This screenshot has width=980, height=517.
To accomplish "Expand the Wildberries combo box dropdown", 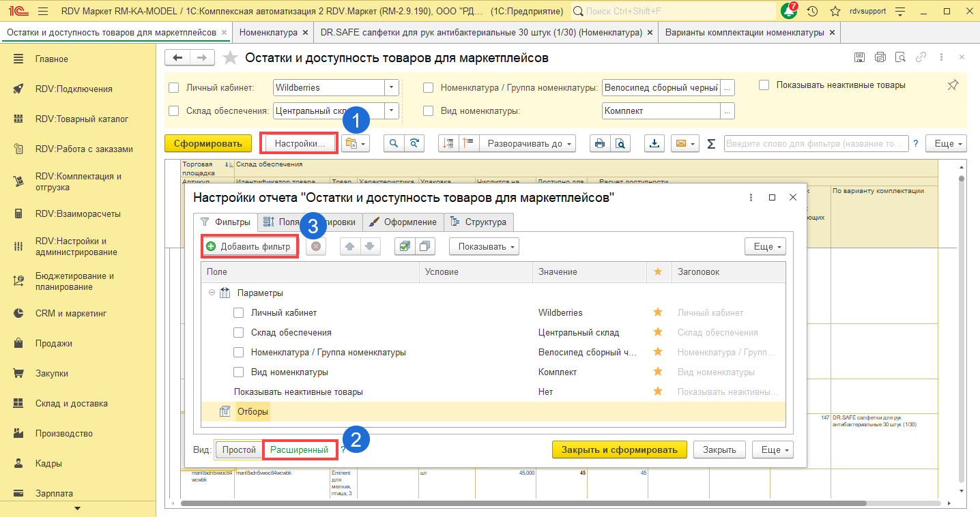I will [391, 87].
